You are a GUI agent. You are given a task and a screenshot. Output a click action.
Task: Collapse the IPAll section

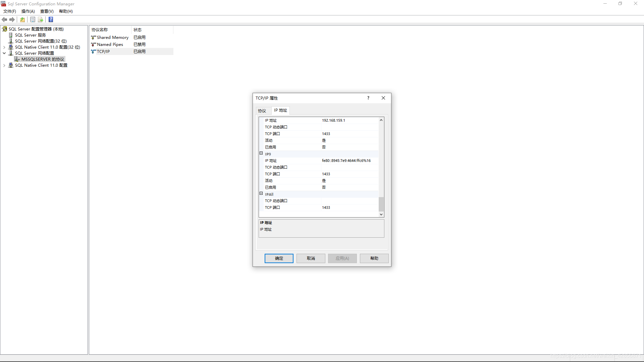coord(261,193)
